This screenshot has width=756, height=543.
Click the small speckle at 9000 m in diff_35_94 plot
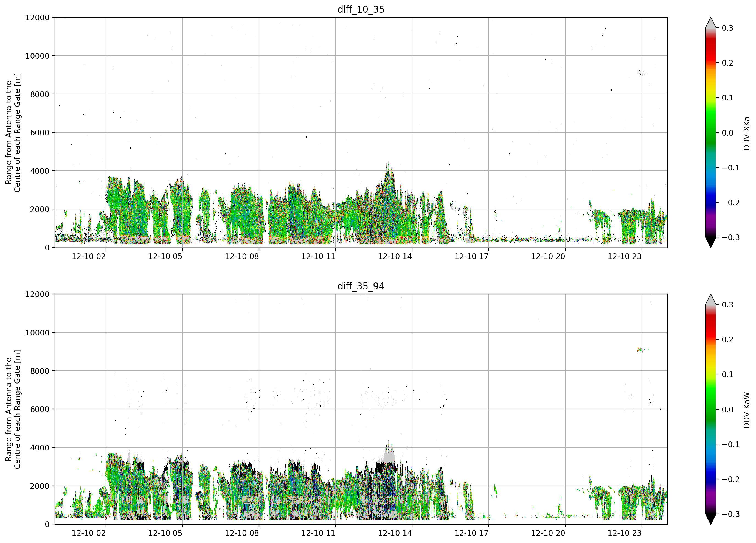pyautogui.click(x=640, y=349)
